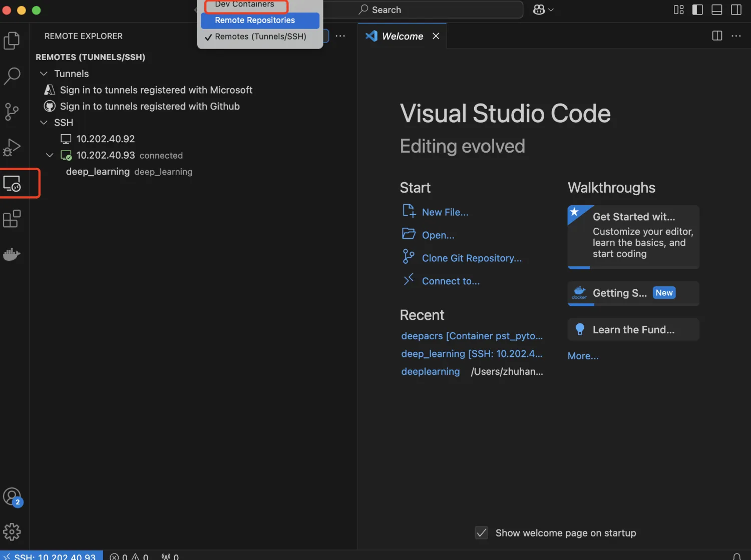Click More... walkthroughs link

pyautogui.click(x=583, y=356)
